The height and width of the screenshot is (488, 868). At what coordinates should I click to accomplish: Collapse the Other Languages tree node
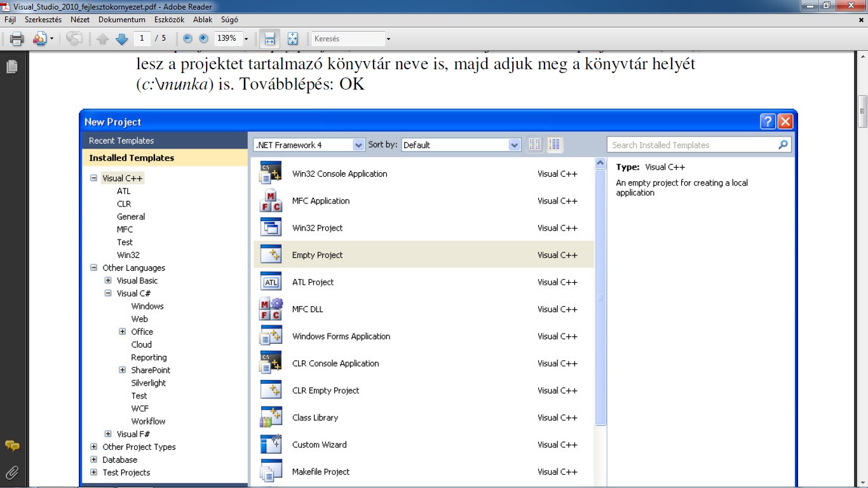[x=94, y=268]
